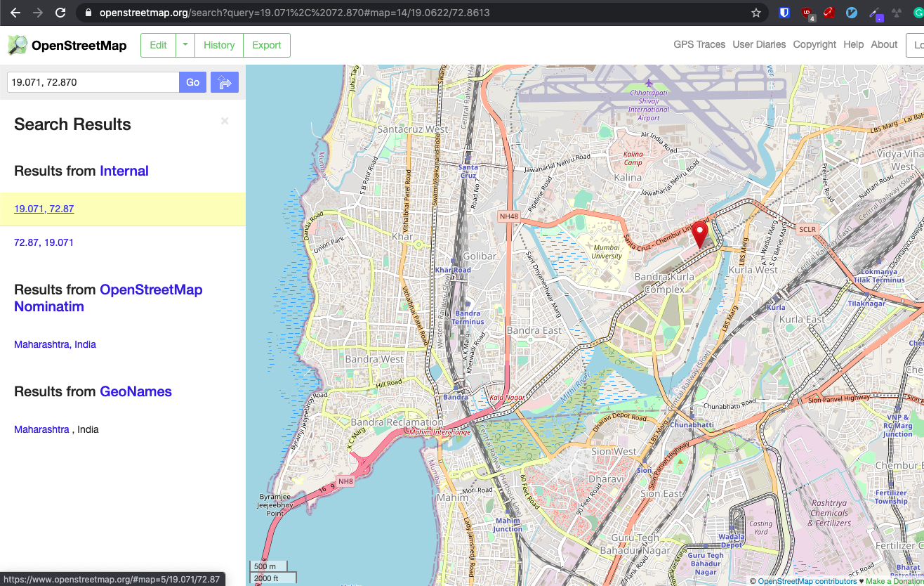Expand the Edit dropdown caret
This screenshot has width=924, height=586.
185,45
